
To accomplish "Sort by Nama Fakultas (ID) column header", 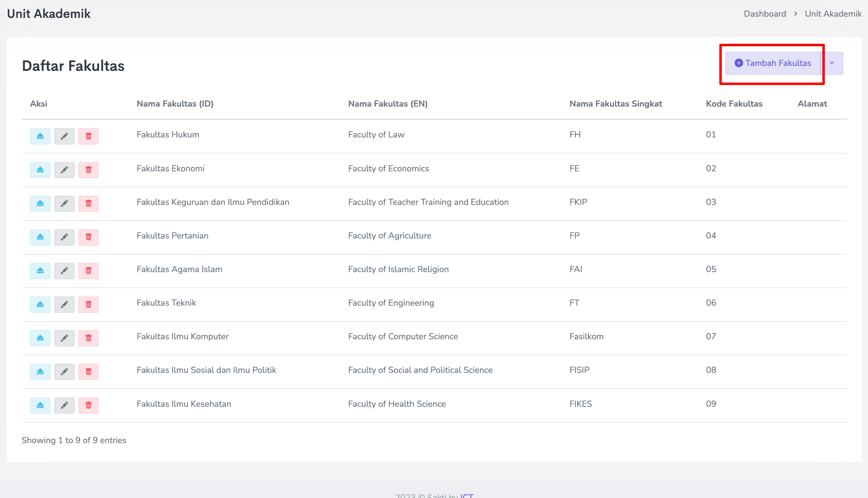I will coord(175,104).
